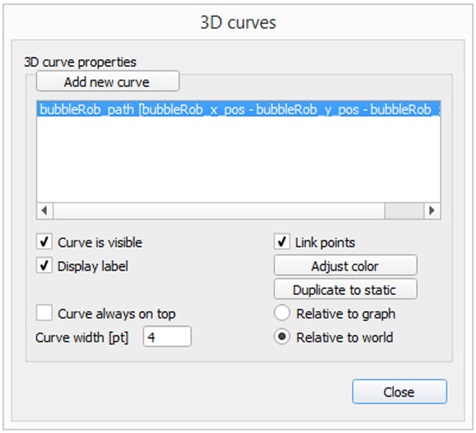Close the 3D curves dialog with Close

click(x=399, y=392)
